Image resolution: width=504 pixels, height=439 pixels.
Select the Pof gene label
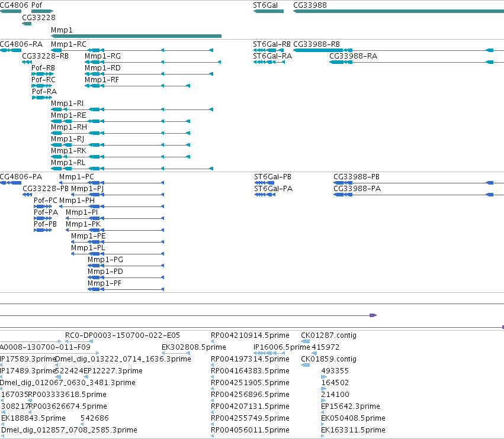pos(37,5)
